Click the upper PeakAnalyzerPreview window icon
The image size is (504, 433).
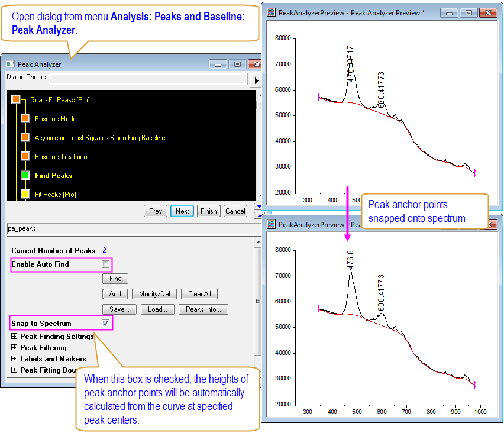pyautogui.click(x=272, y=12)
